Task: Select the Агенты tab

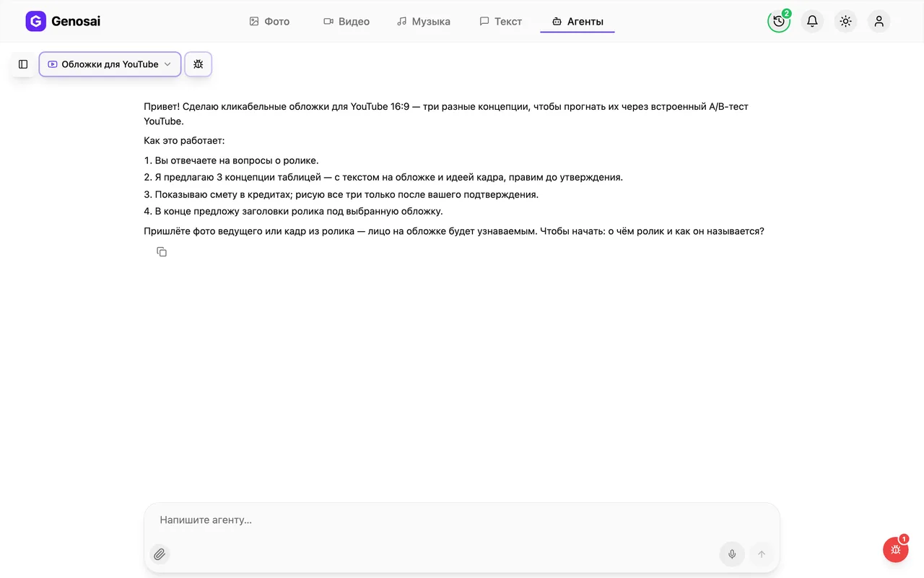Action: coord(577,22)
